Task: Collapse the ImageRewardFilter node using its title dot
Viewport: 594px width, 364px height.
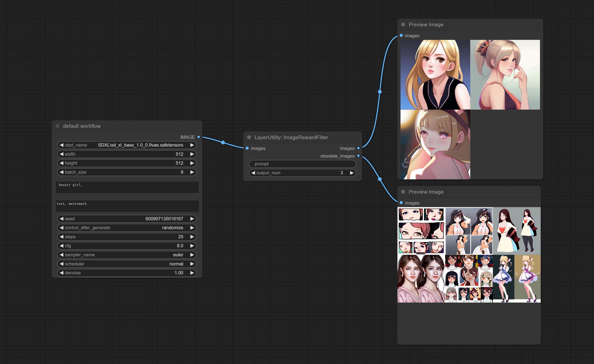Action: pyautogui.click(x=249, y=137)
